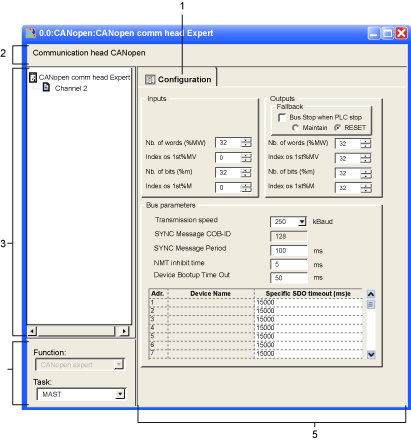Click Inputs Nb. of bits (%M) field
The width and height of the screenshot is (411, 441).
228,172
